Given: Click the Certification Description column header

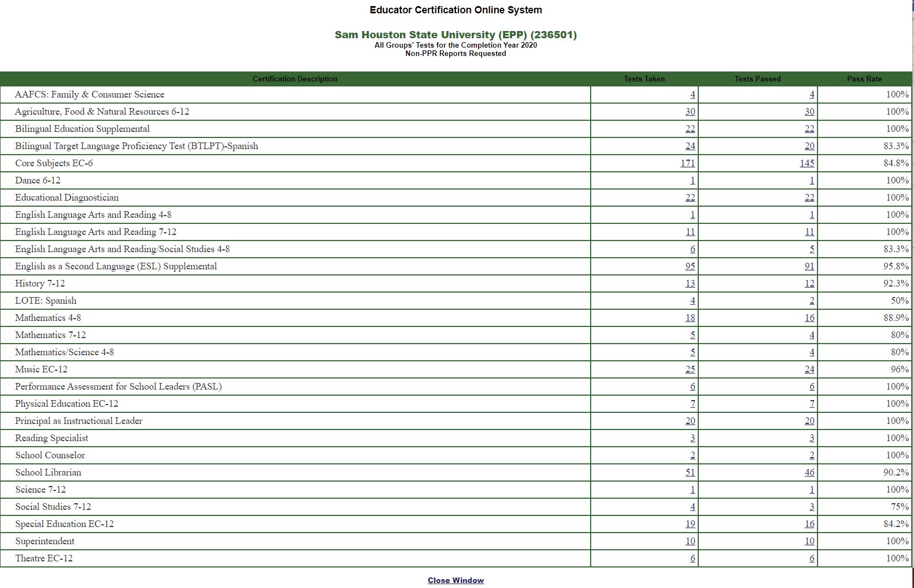Looking at the screenshot, I should (295, 79).
